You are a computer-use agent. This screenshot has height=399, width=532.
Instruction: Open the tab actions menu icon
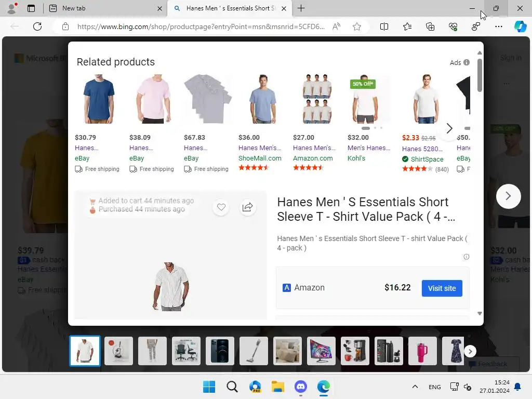(x=31, y=8)
